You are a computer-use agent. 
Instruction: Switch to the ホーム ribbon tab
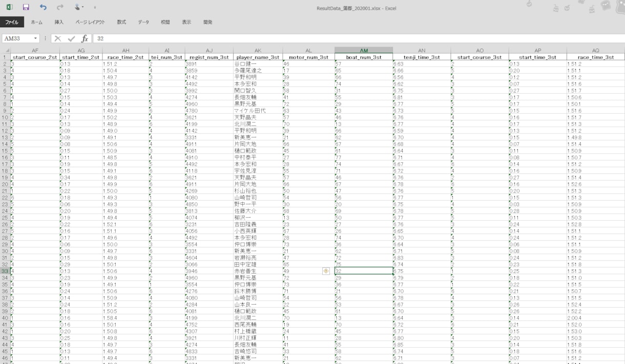tap(37, 23)
